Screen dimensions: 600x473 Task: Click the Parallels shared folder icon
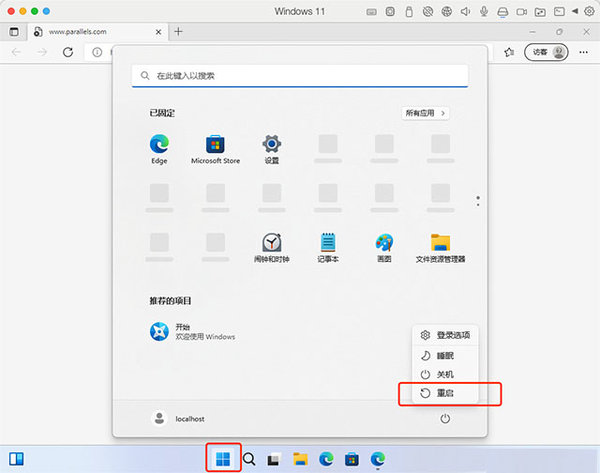click(x=540, y=12)
